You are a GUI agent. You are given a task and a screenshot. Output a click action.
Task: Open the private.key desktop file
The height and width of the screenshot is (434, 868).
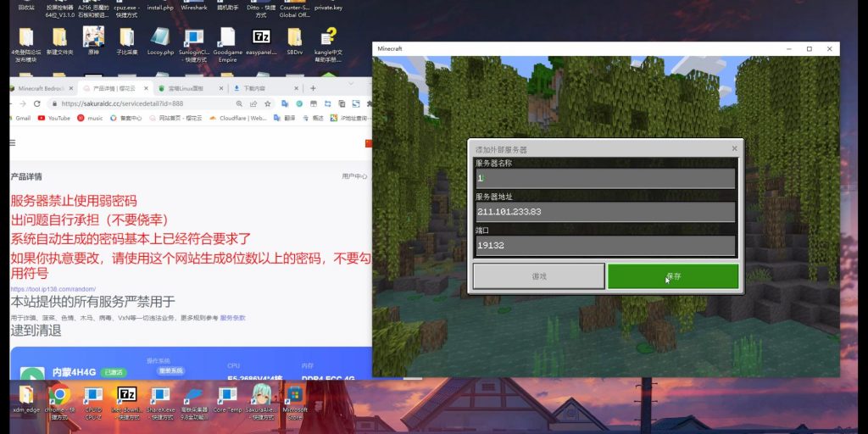coord(328,8)
